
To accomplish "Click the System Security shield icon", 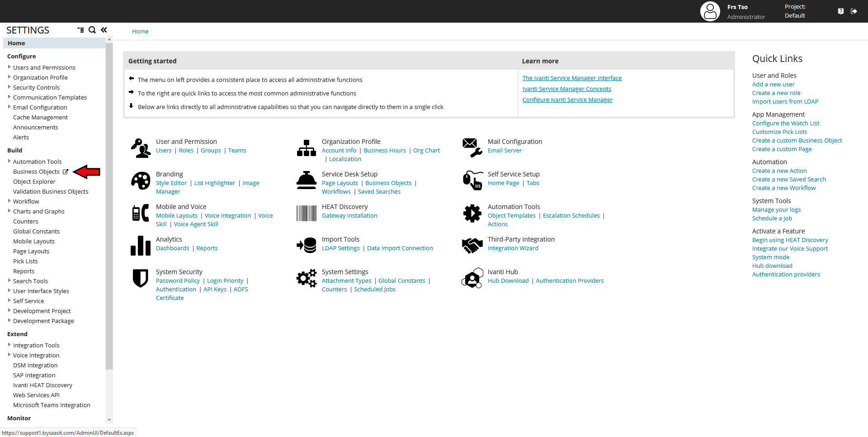I will [x=140, y=278].
